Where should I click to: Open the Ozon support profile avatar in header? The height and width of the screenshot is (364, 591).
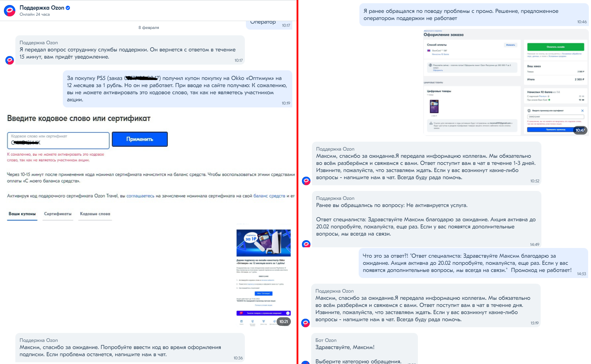[10, 11]
